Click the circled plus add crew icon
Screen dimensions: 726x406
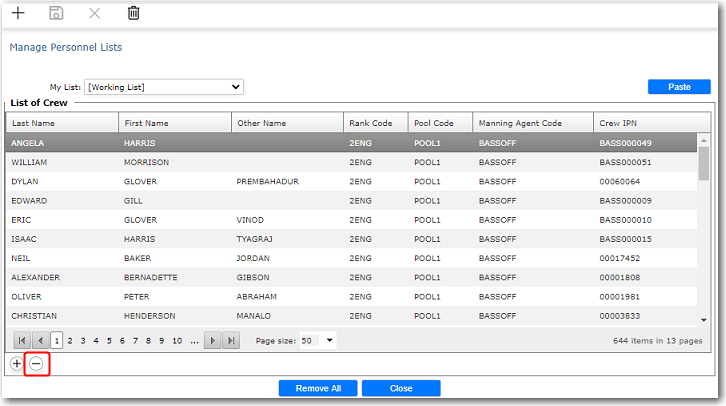tap(17, 364)
